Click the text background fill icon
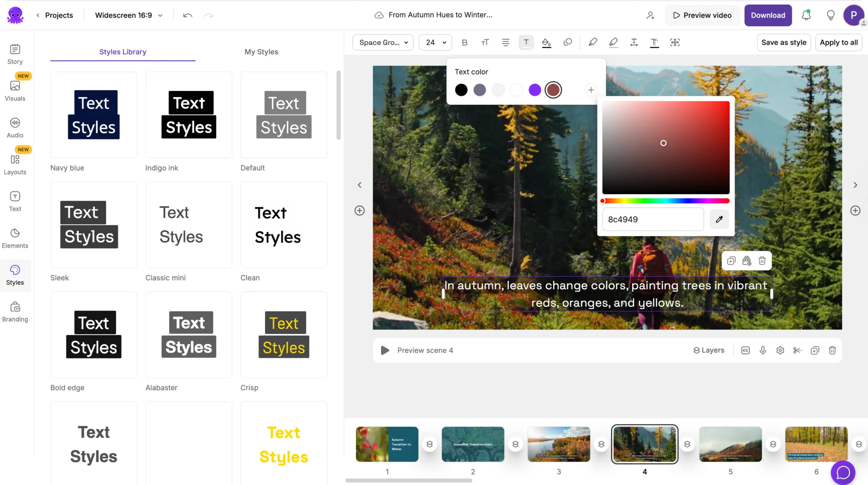Viewport: 868px width, 485px height. (x=546, y=42)
